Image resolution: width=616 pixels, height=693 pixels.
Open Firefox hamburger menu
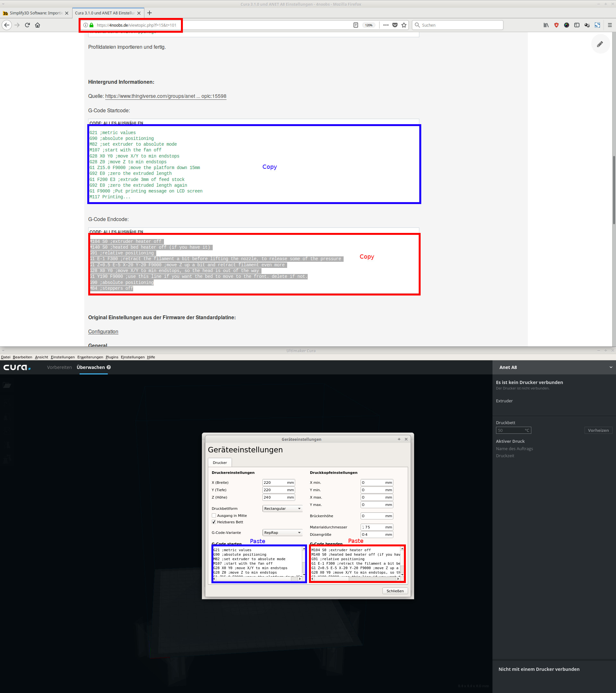(610, 25)
